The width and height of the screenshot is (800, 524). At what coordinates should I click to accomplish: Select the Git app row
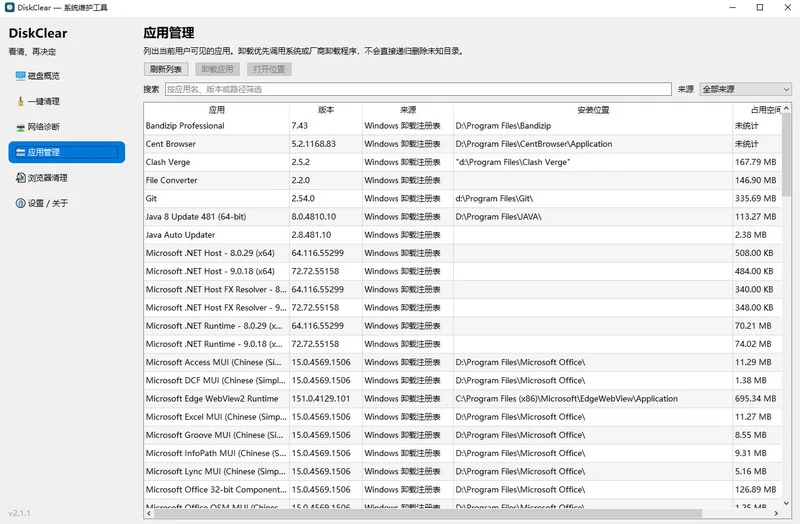[x=463, y=198]
